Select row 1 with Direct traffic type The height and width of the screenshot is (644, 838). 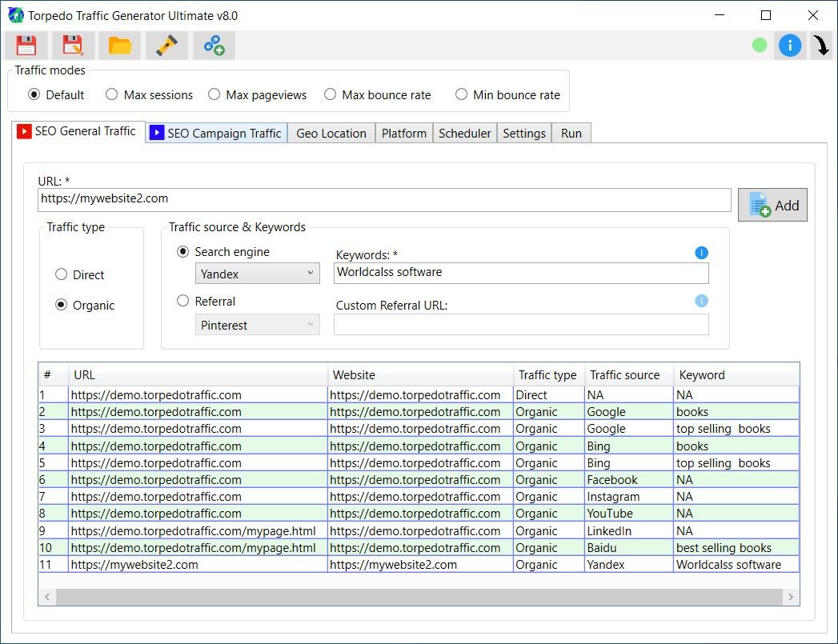(419, 394)
